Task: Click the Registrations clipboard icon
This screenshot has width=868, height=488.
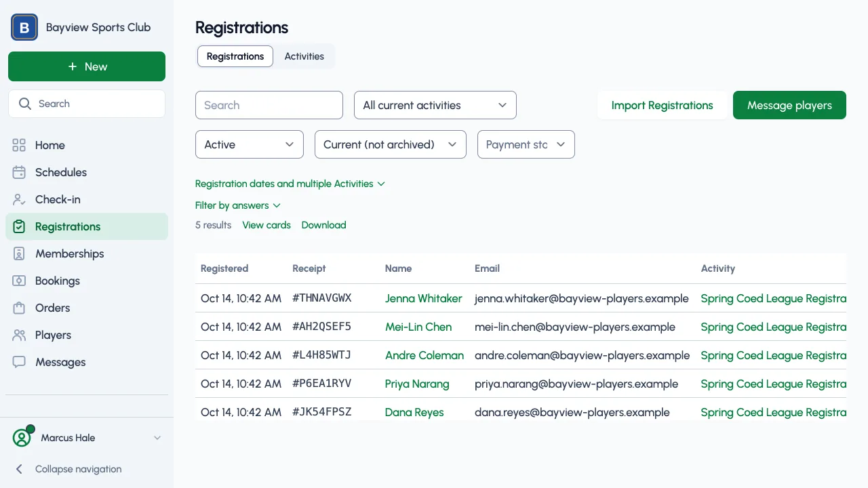Action: tap(19, 226)
